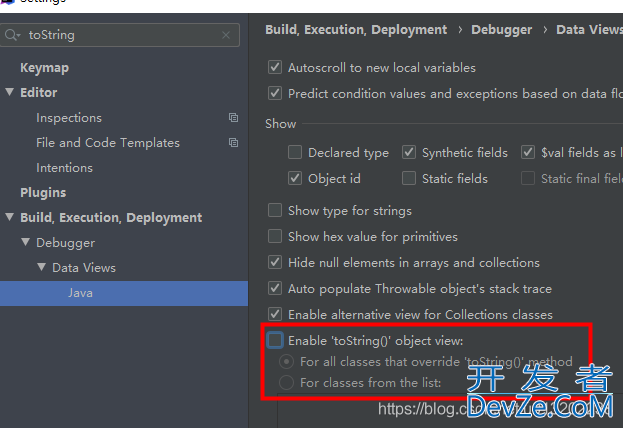Uncheck Autoscroll to new local variables
The height and width of the screenshot is (428, 623).
275,67
